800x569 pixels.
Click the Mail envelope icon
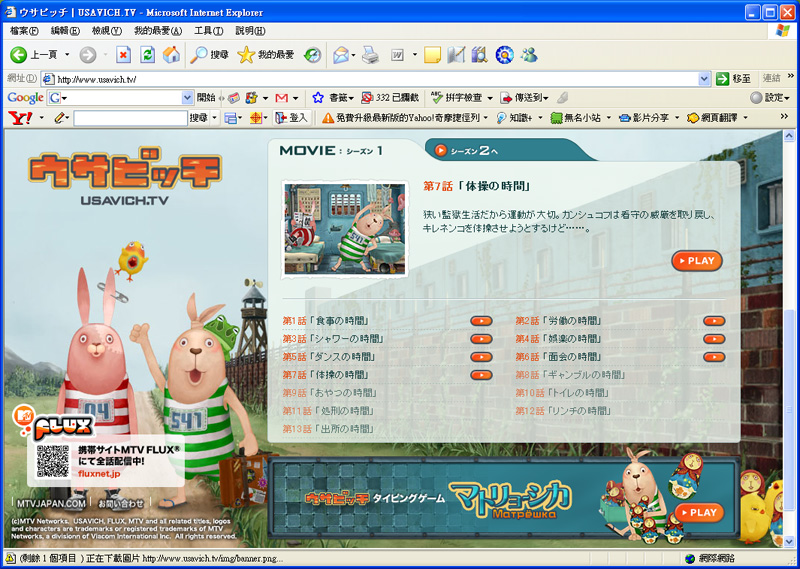point(340,55)
